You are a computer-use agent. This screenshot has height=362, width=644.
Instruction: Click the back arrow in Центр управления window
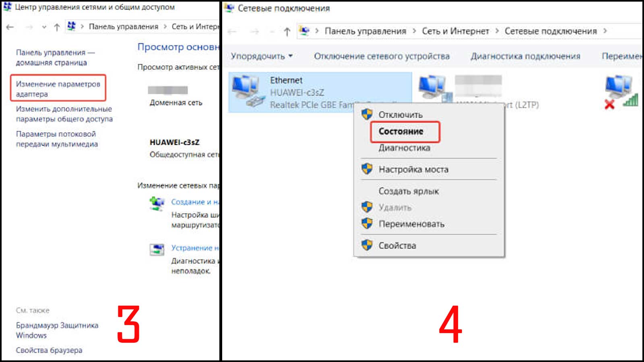coord(10,27)
